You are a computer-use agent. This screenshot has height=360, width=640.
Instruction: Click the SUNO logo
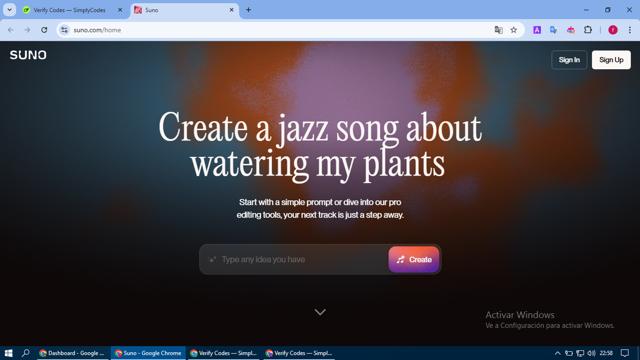pos(28,55)
